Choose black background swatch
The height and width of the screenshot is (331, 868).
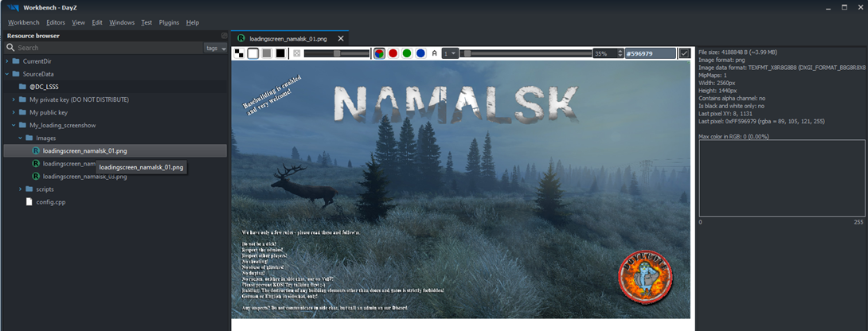coord(280,53)
